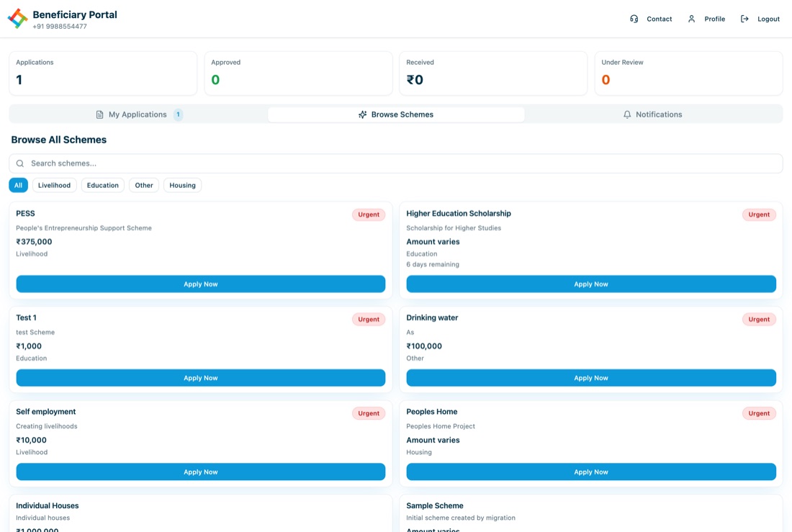Viewport: 792px width, 532px height.
Task: Click the ₹10,000 amount on Self employment
Action: coord(31,440)
